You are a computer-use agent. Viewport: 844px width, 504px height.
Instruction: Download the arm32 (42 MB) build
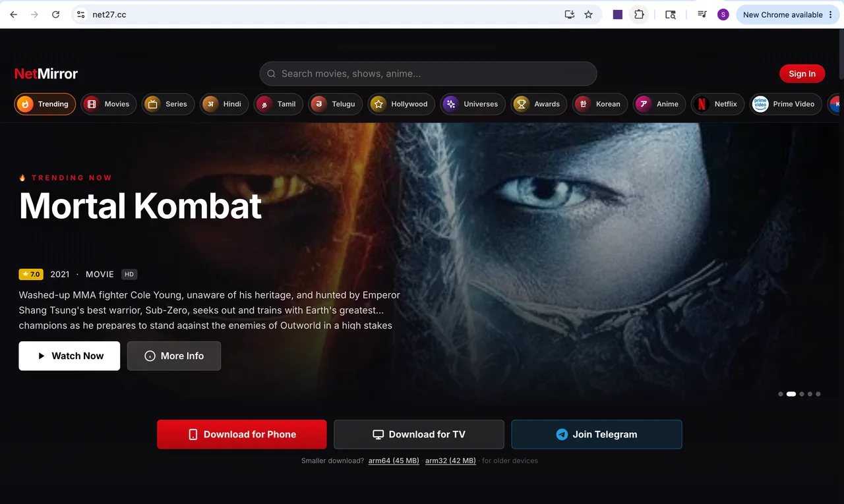pyautogui.click(x=450, y=461)
